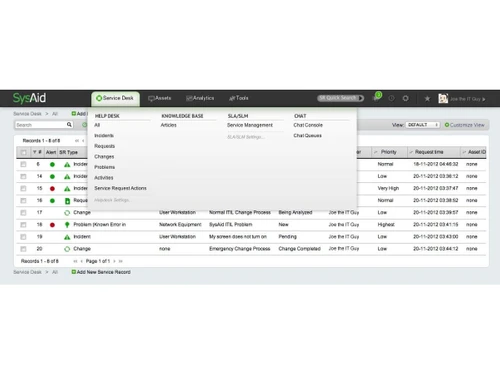The image size is (500, 375).
Task: Check the checkbox for record 14
Action: [x=23, y=176]
